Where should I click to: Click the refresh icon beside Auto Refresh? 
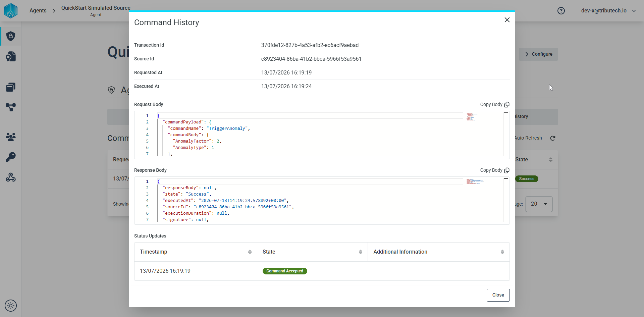pos(553,138)
